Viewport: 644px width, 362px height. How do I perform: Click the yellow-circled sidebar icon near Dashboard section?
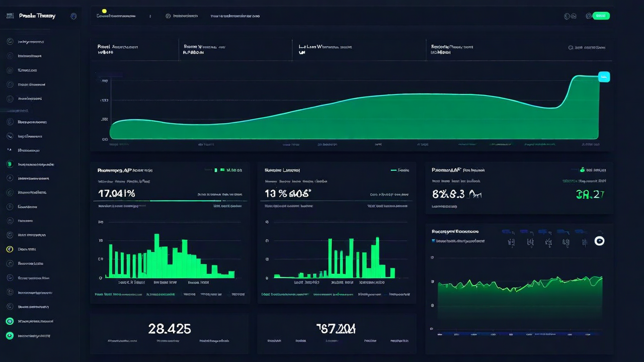click(x=10, y=249)
